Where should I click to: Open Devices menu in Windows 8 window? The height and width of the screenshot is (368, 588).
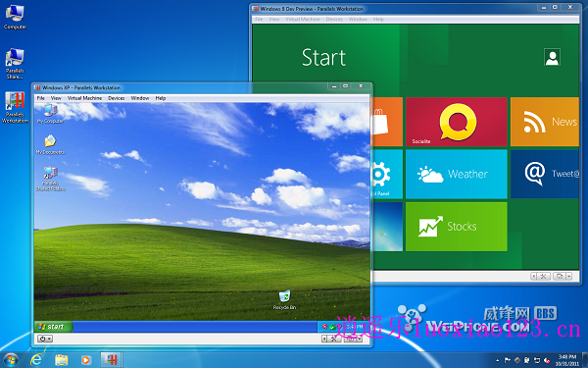(334, 20)
